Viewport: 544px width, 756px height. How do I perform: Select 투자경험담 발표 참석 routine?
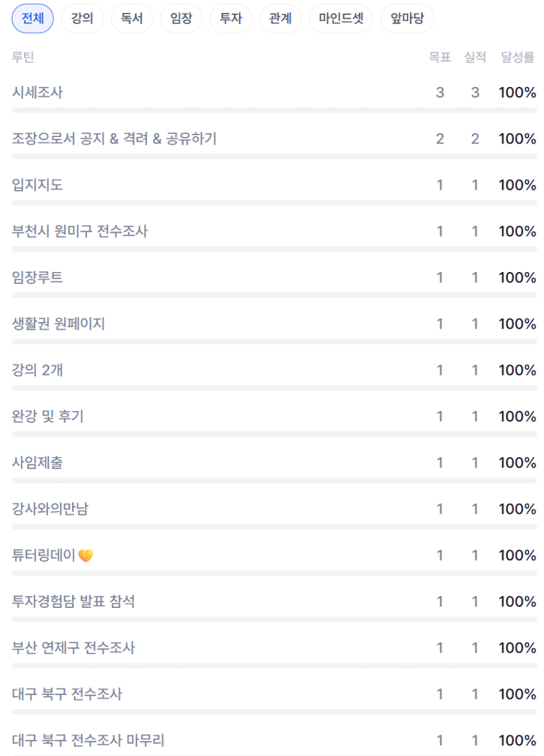click(73, 601)
